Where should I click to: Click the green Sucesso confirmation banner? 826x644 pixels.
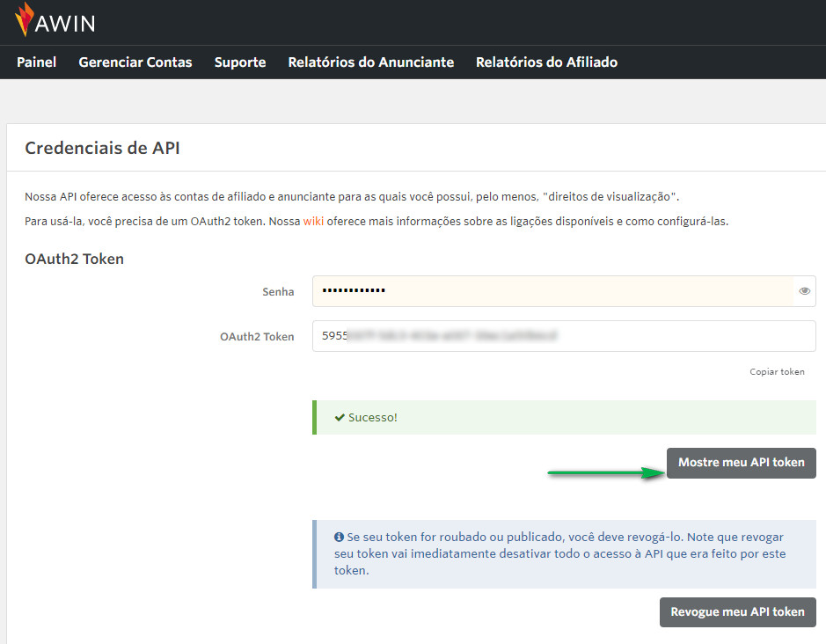click(x=563, y=418)
